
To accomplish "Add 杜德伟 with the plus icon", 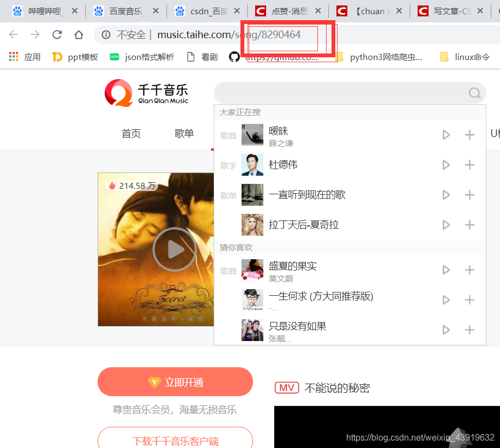I will click(x=469, y=165).
